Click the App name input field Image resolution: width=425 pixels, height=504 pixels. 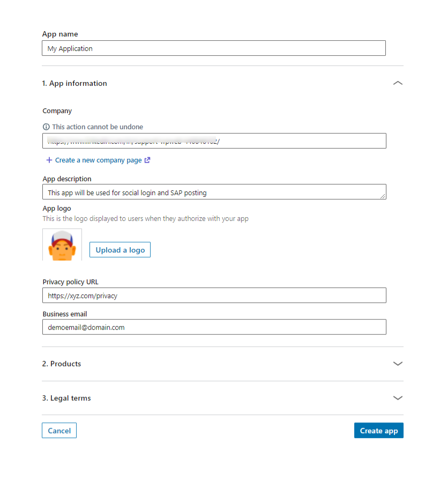pyautogui.click(x=214, y=48)
